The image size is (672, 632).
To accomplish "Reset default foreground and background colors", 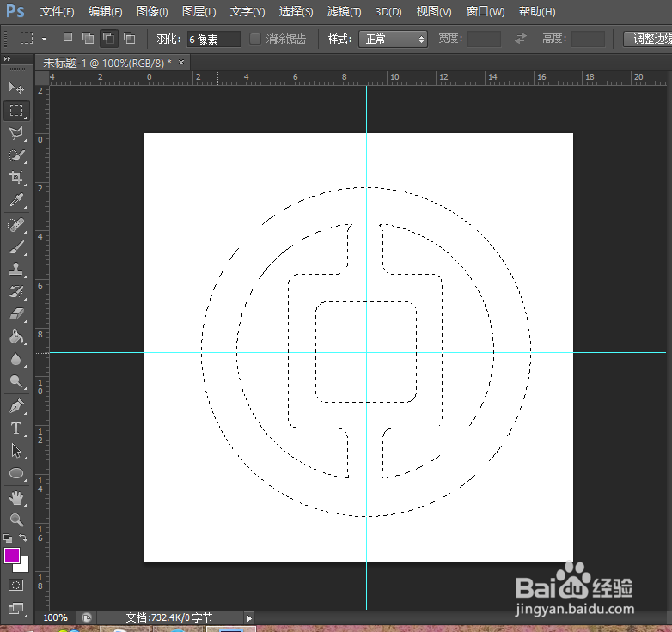I will pyautogui.click(x=8, y=538).
